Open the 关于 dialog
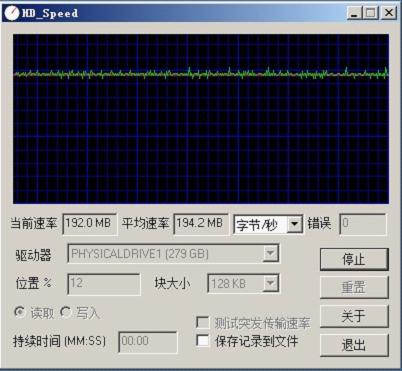This screenshot has width=402, height=371. tap(354, 316)
